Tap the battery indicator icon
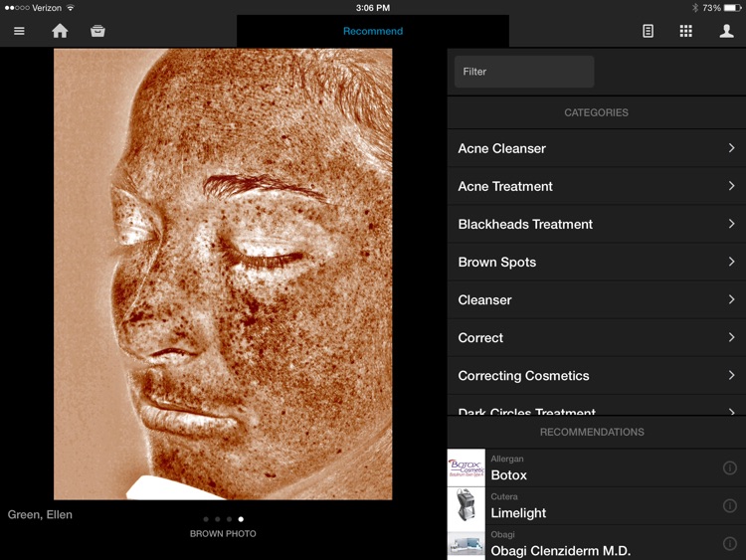The image size is (746, 560). pos(732,8)
